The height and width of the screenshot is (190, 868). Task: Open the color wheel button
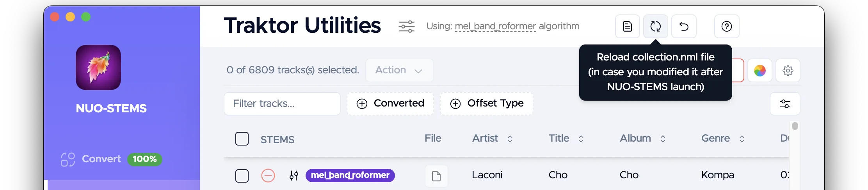click(759, 71)
